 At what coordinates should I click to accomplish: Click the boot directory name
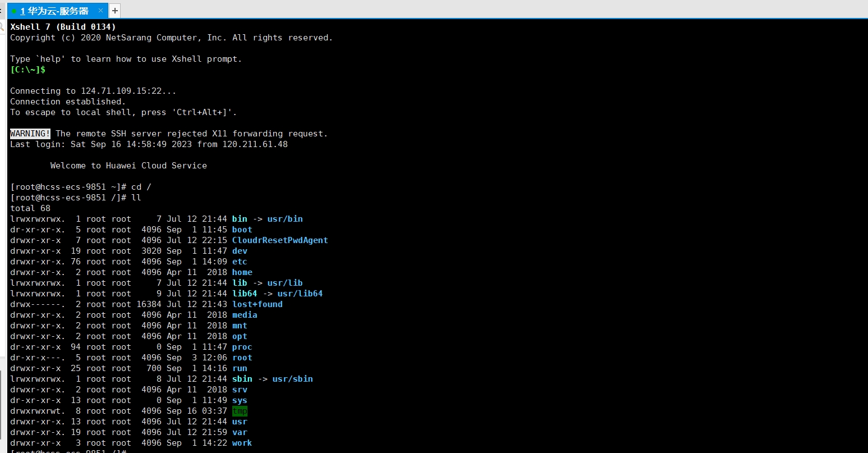[242, 230]
